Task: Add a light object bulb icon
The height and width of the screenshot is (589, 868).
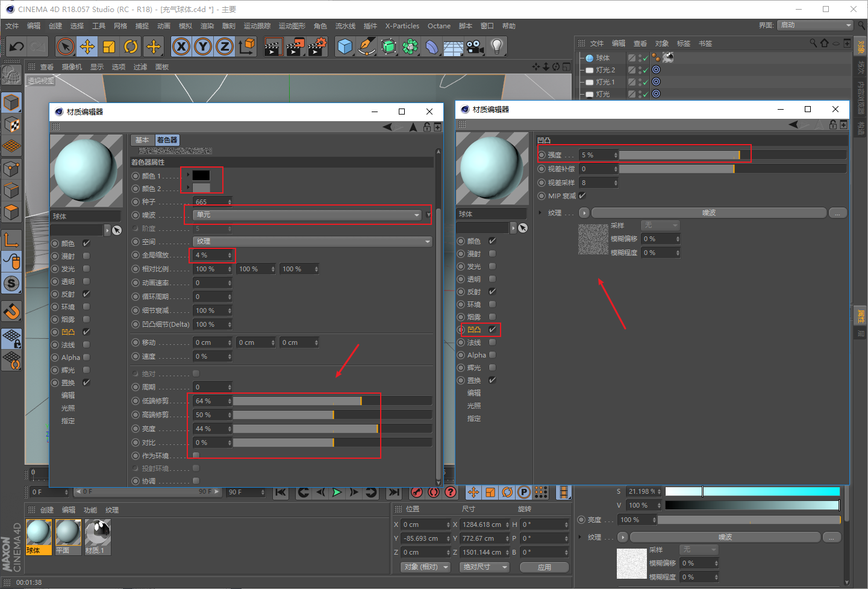Action: (496, 46)
